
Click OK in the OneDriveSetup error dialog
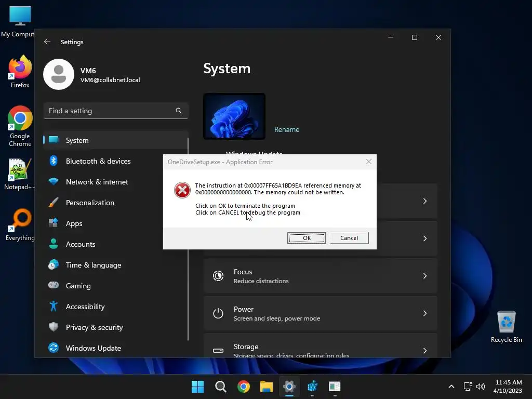tap(307, 238)
